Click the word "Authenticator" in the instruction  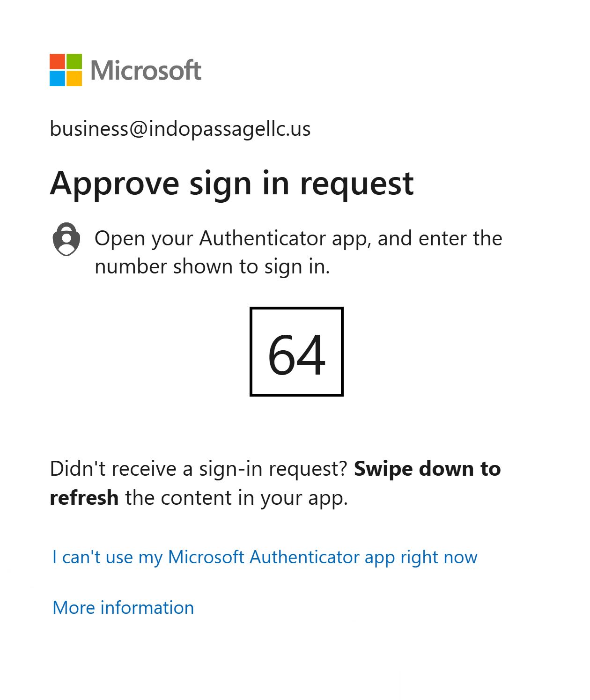[263, 238]
